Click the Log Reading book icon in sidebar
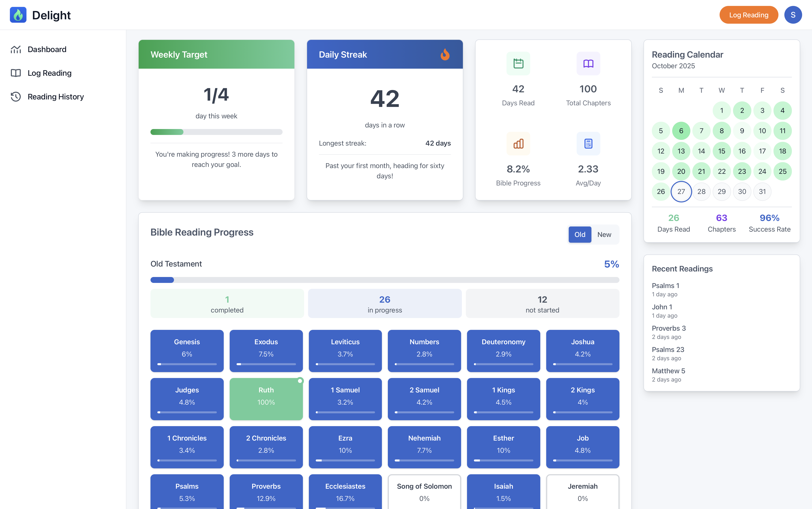 [15, 73]
